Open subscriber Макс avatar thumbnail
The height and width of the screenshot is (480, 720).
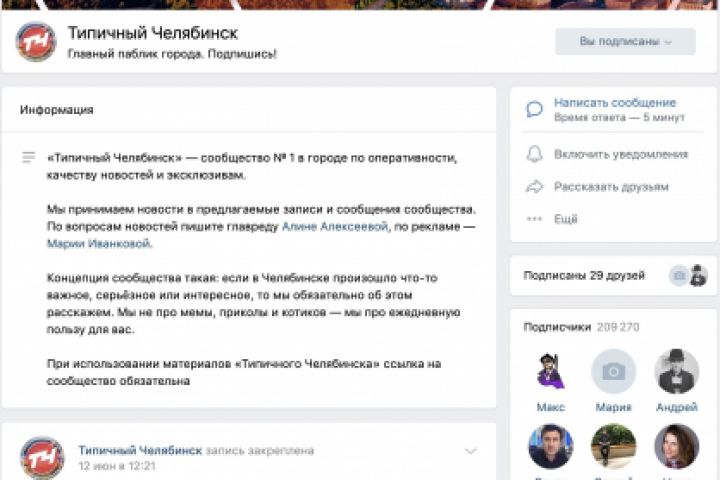click(551, 371)
